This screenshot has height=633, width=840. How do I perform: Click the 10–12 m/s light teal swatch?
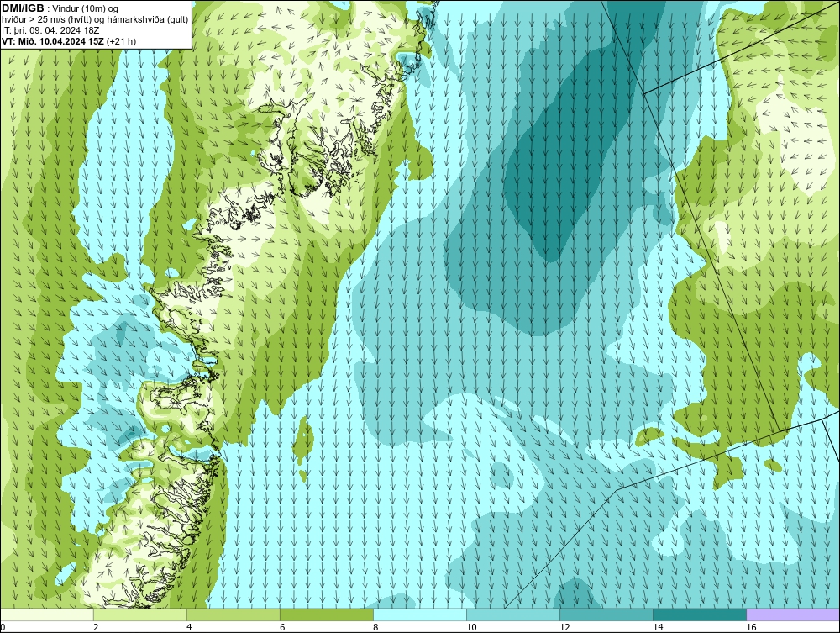tap(512, 615)
